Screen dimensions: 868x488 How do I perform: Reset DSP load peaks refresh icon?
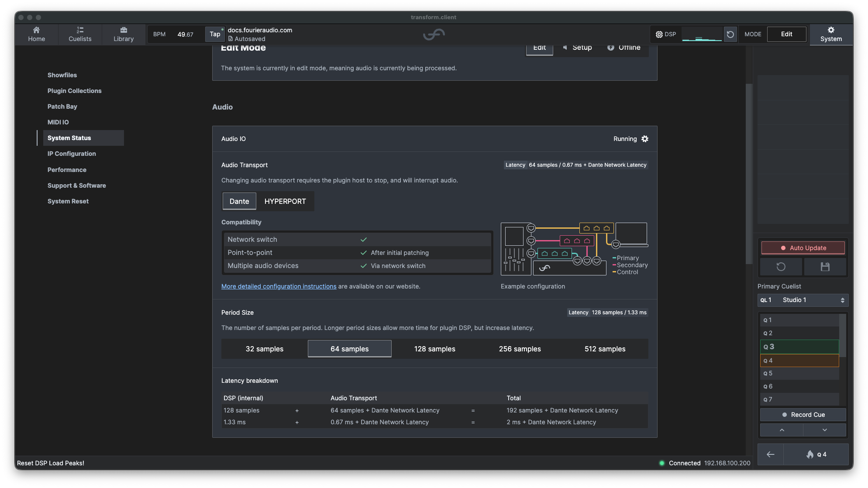pos(730,34)
